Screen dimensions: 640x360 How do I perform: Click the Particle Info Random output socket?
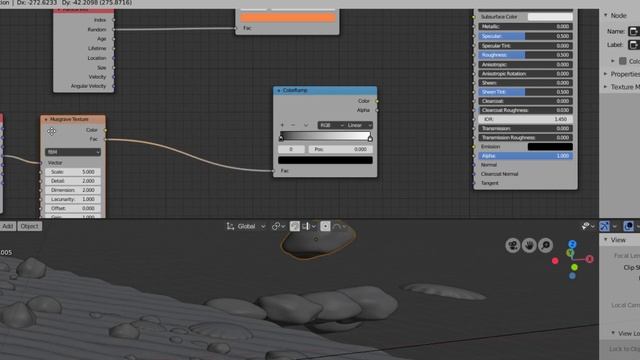click(114, 29)
